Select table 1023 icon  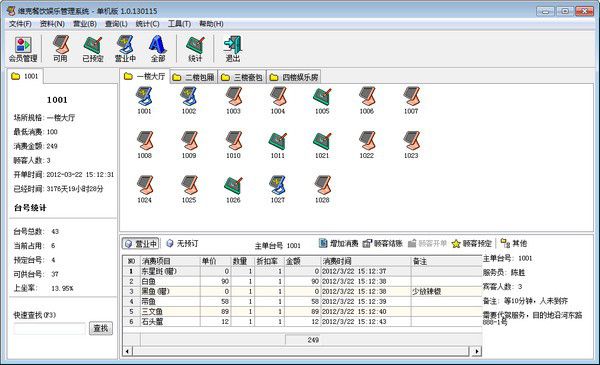pos(411,145)
